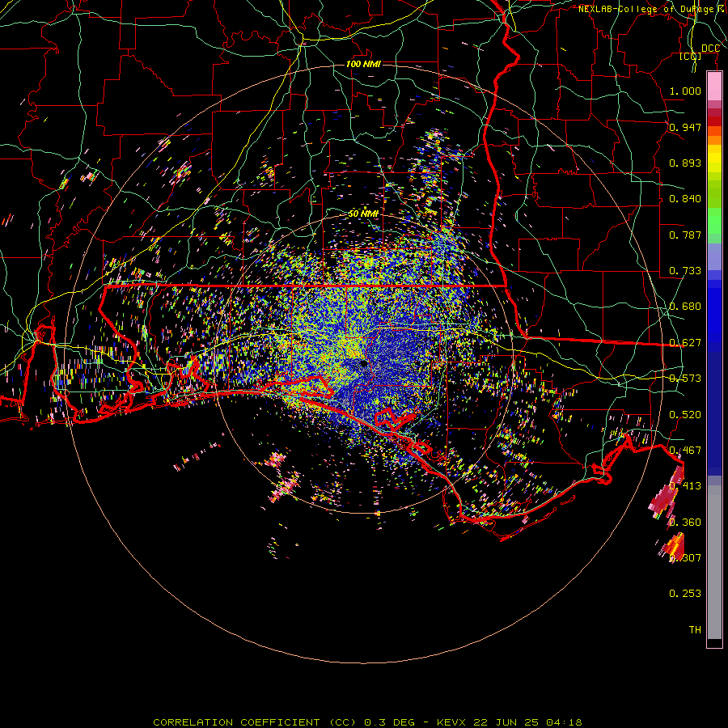Select the 0.467 scale value

point(685,451)
